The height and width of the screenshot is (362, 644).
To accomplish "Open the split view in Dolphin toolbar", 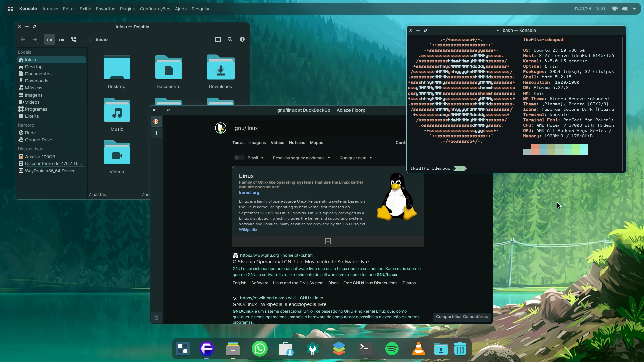I will pos(218,39).
